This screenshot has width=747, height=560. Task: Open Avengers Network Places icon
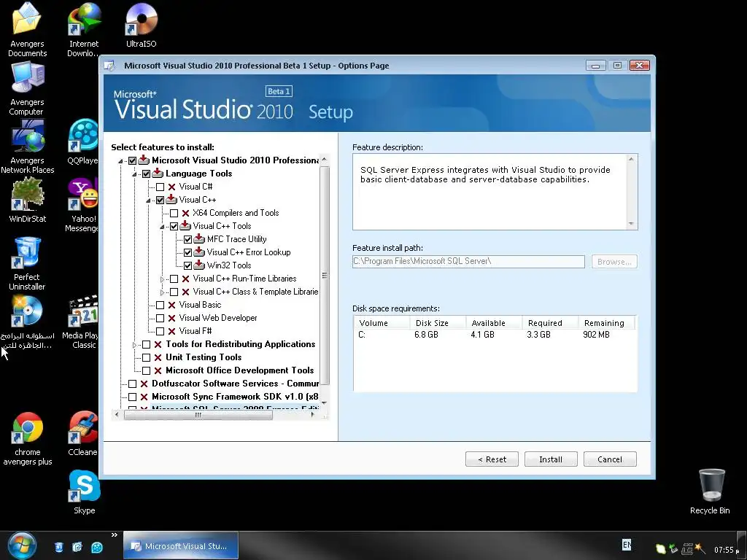click(27, 147)
